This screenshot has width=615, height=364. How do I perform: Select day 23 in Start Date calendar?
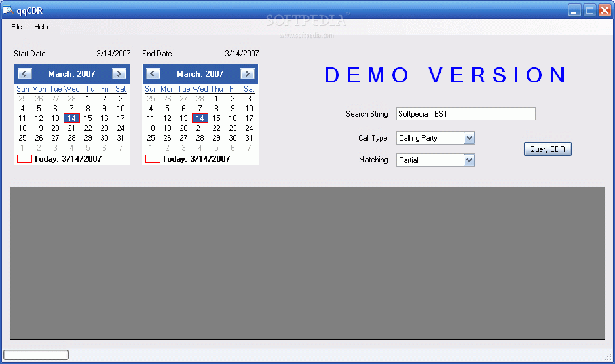[104, 128]
